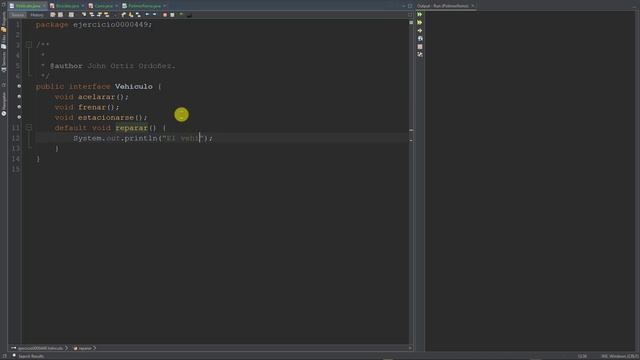Close the Vehiculo.java tab
Image resolution: width=640 pixels, height=360 pixels.
click(44, 6)
